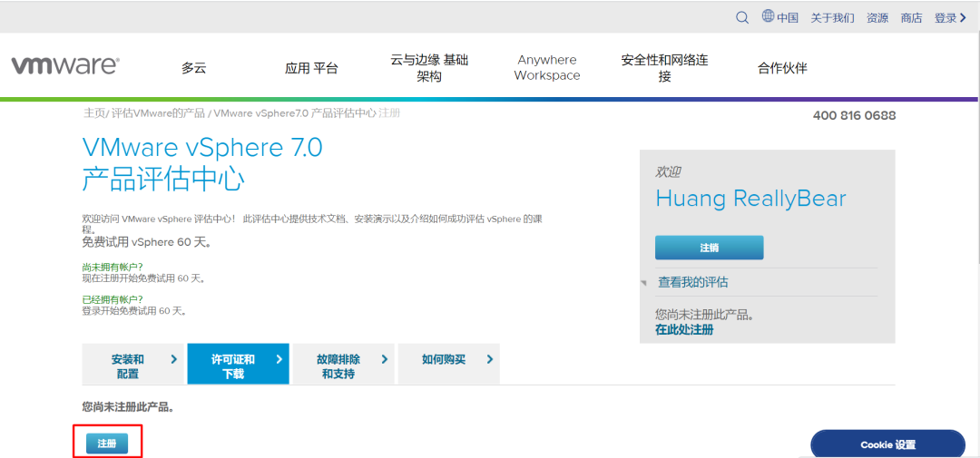
Task: Click the 注册 register button
Action: click(107, 443)
